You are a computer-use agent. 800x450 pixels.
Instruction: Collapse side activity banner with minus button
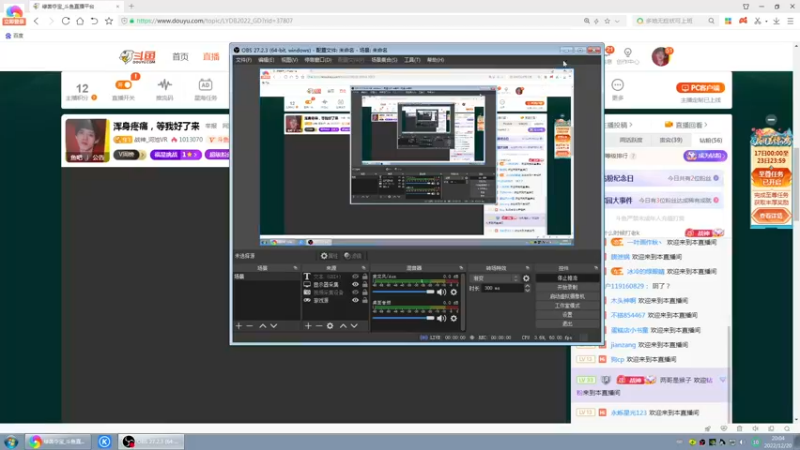tap(771, 120)
